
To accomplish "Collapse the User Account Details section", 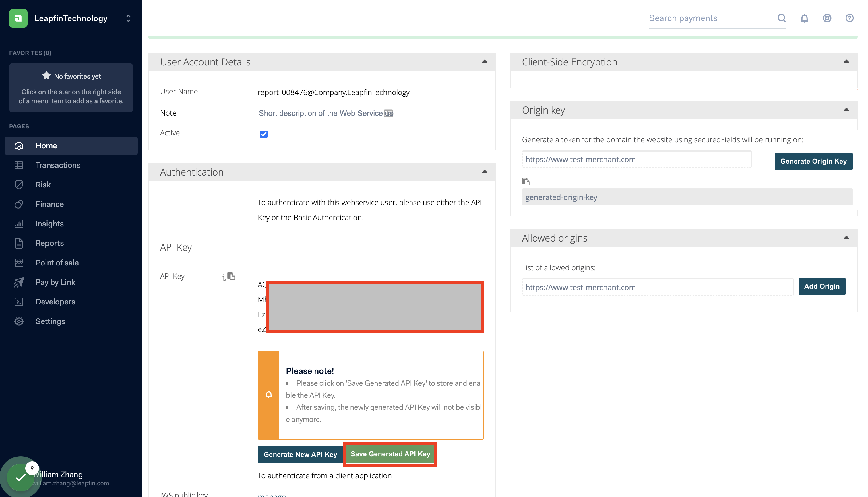I will point(484,61).
